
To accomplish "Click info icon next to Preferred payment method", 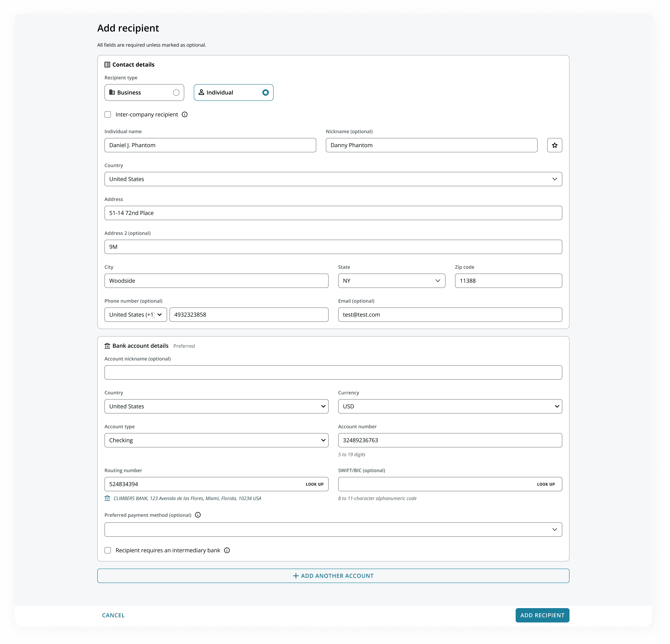I will click(198, 515).
